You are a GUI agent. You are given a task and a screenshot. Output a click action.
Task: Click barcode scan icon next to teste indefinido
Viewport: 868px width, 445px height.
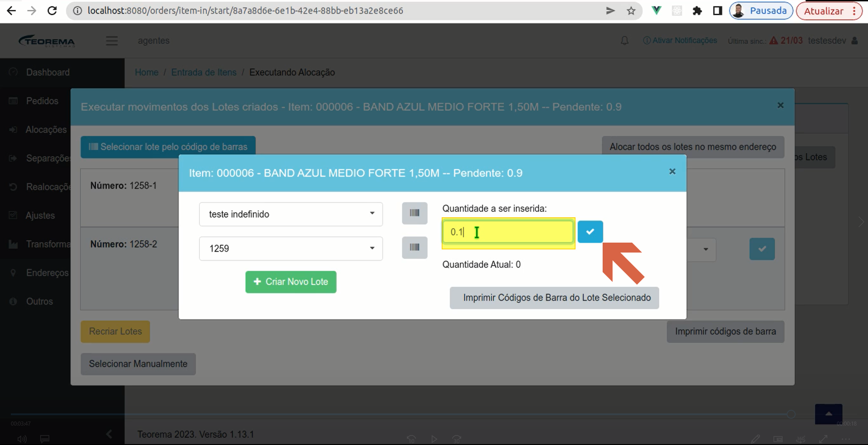tap(415, 213)
